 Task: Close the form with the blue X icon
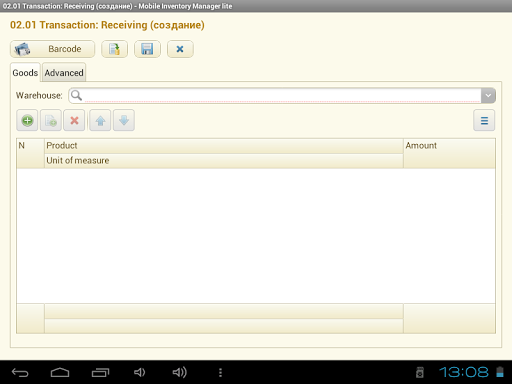[x=180, y=49]
